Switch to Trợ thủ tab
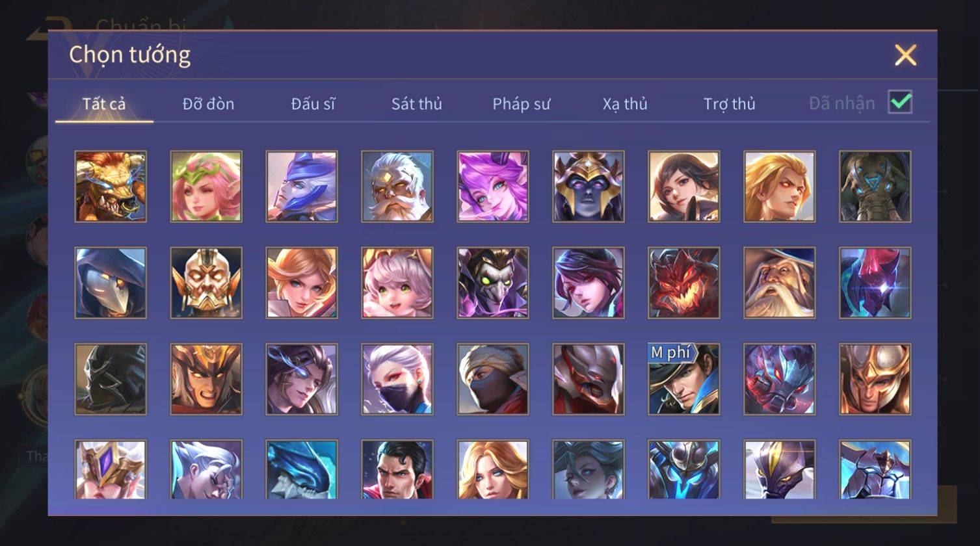The image size is (980, 546). tap(730, 104)
